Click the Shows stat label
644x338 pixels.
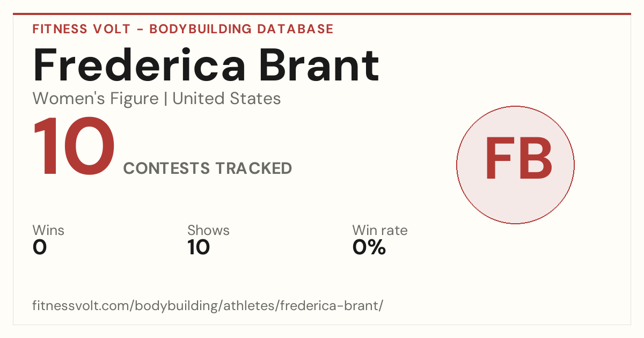(208, 230)
